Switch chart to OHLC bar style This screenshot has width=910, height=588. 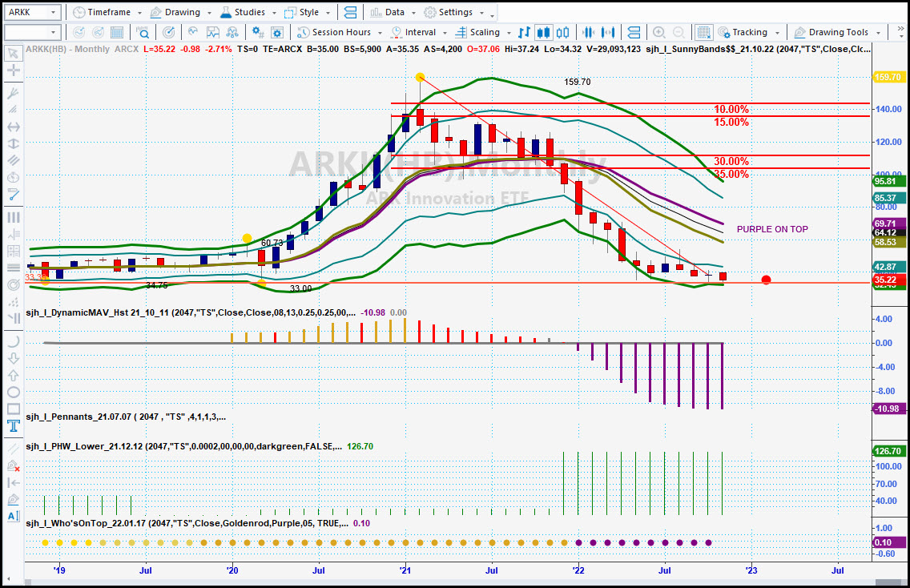(524, 33)
